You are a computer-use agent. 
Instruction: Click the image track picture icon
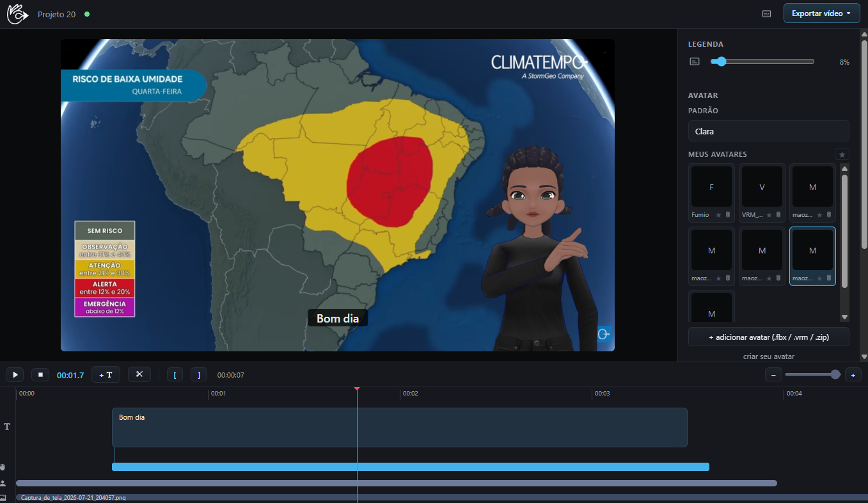pyautogui.click(x=3, y=497)
